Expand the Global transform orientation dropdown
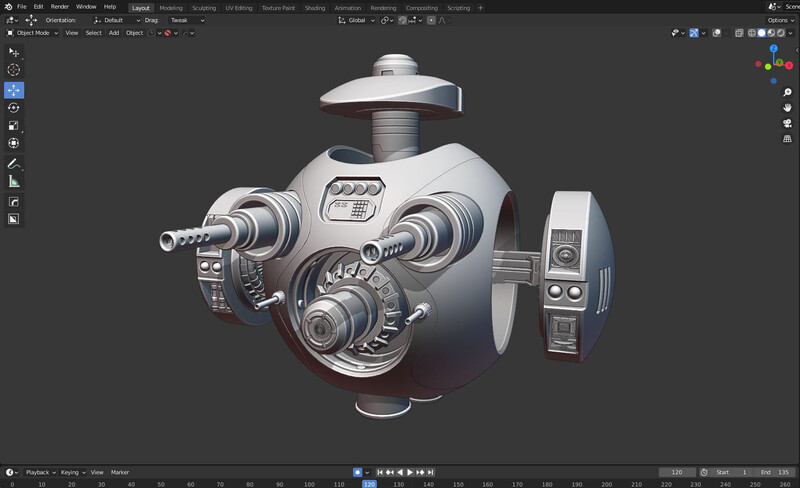The width and height of the screenshot is (800, 488). point(355,20)
